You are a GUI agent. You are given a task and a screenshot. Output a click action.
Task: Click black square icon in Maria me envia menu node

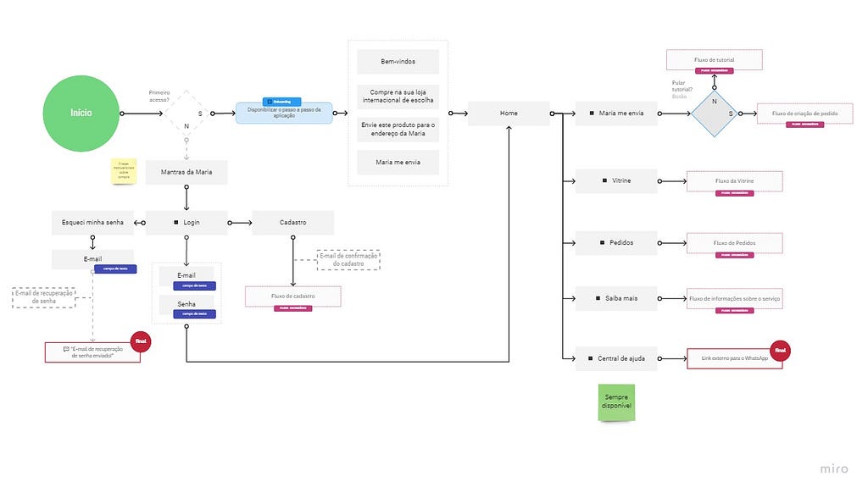click(x=592, y=113)
